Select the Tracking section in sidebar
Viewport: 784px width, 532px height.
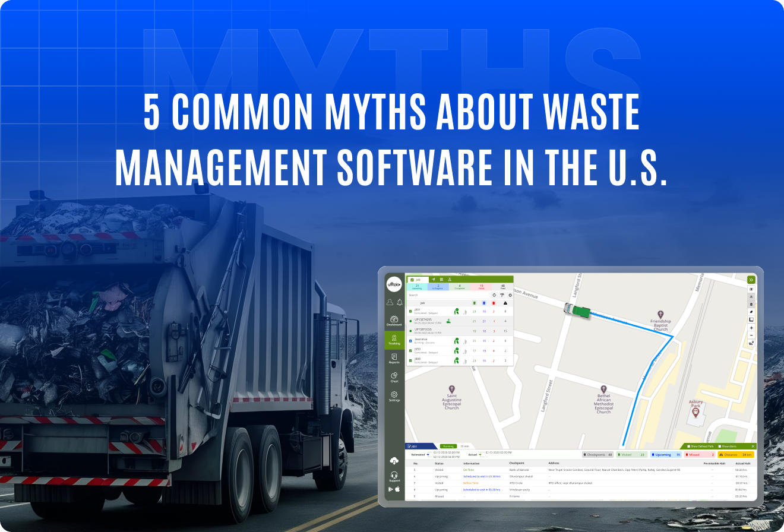point(394,340)
